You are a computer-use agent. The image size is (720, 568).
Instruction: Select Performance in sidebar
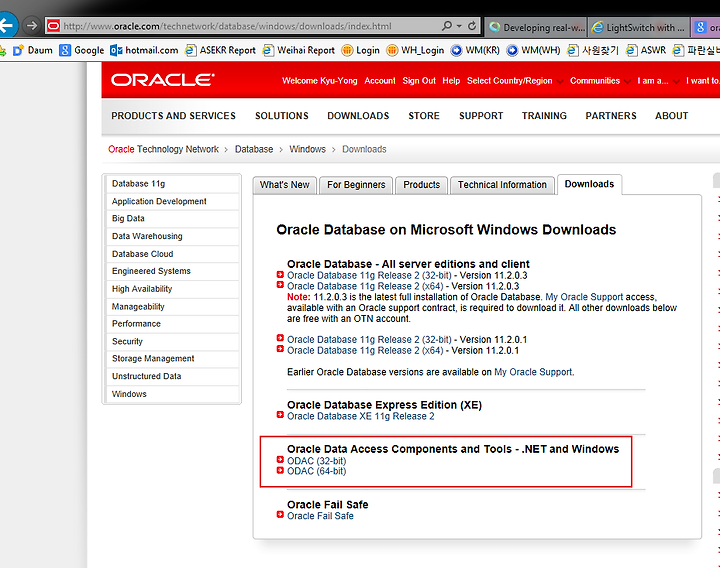pyautogui.click(x=173, y=324)
